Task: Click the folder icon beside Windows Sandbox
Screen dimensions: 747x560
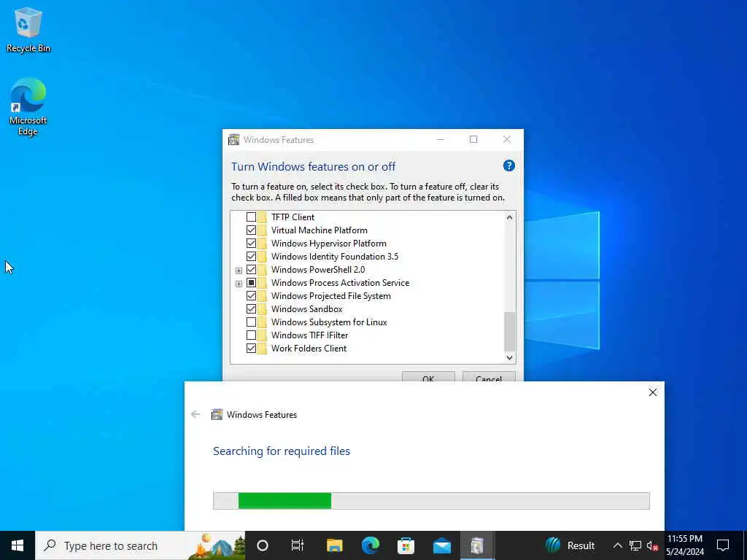Action: [262, 309]
